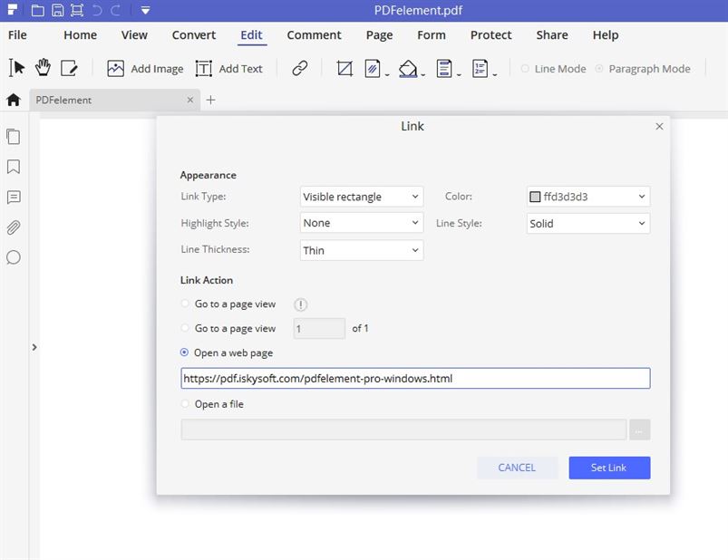Image resolution: width=728 pixels, height=560 pixels.
Task: Click the web page URL input field
Action: click(415, 378)
